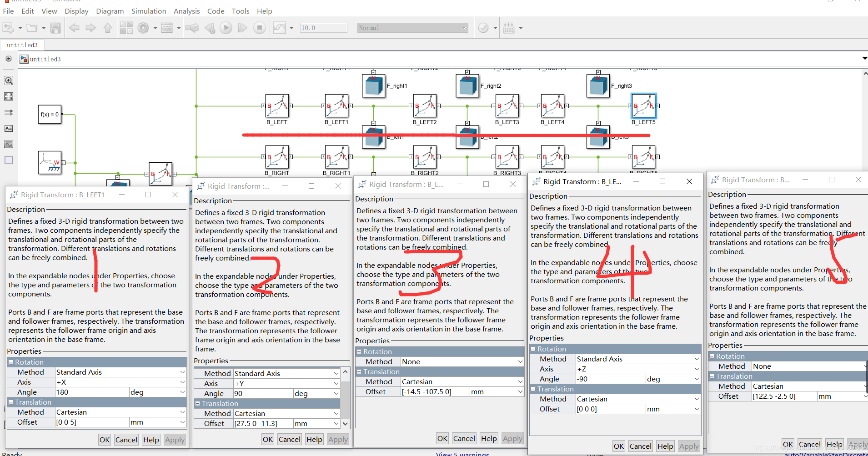Click Cancel in the active +Z axis dialog
This screenshot has height=456, width=868.
[x=641, y=446]
